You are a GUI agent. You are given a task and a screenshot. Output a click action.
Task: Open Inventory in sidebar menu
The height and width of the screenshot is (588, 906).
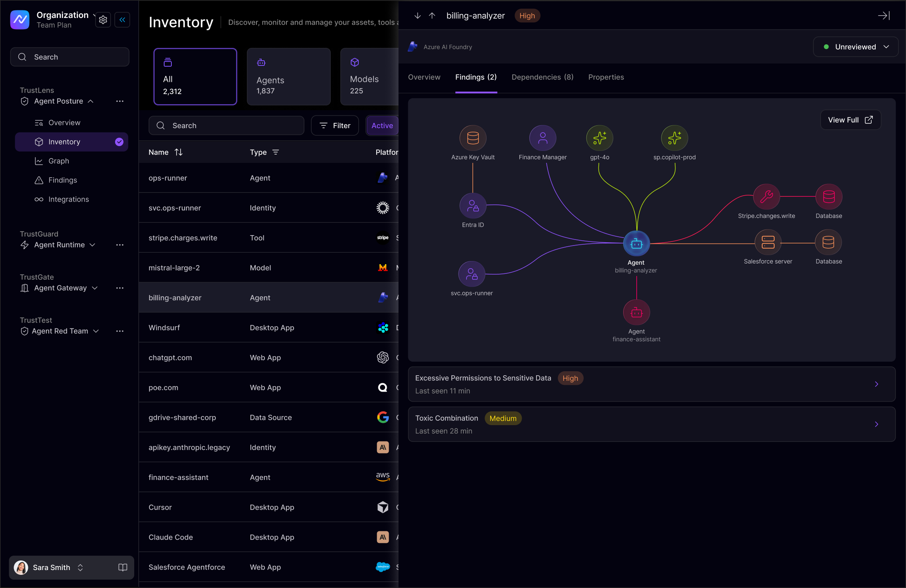[72, 142]
